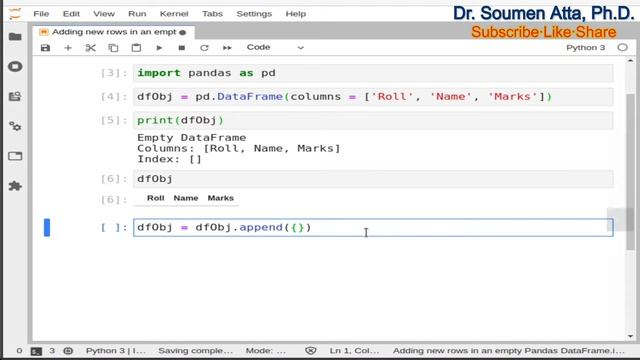640x360 pixels.
Task: Open the File Browser sidebar icon
Action: [x=15, y=37]
